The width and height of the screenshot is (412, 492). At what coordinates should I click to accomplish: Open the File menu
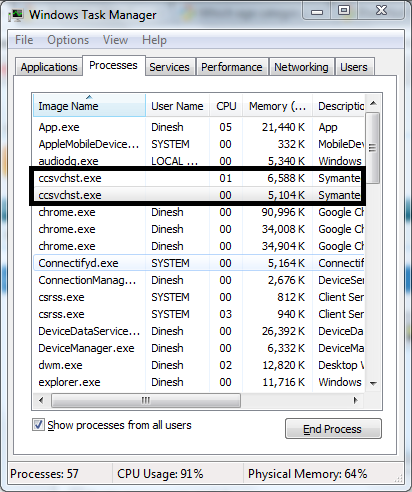(24, 40)
